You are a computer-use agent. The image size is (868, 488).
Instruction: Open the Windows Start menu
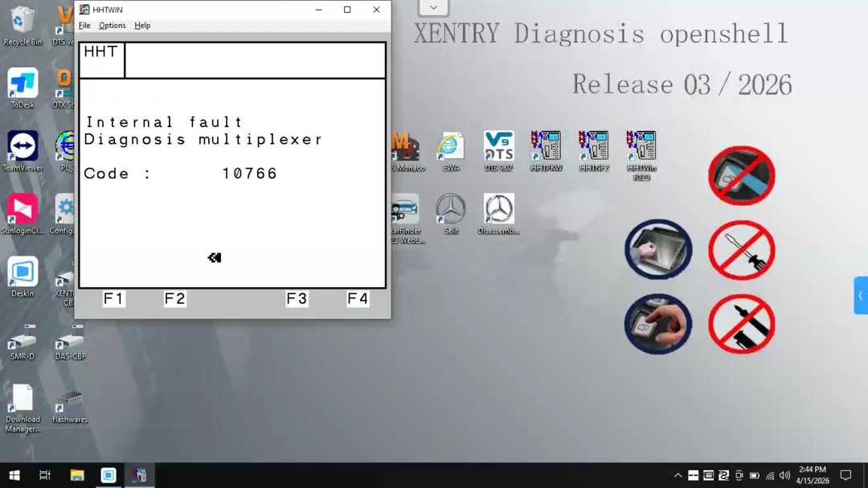pos(14,475)
